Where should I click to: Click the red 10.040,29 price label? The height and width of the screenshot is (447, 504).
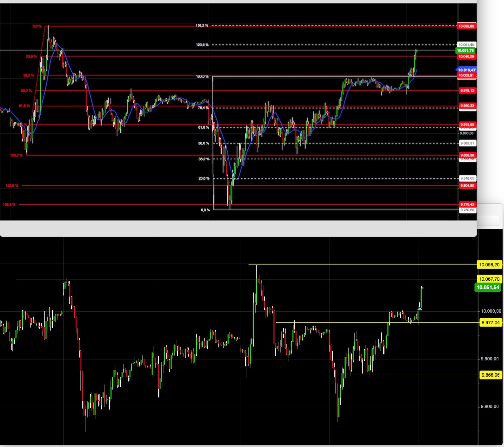[467, 56]
